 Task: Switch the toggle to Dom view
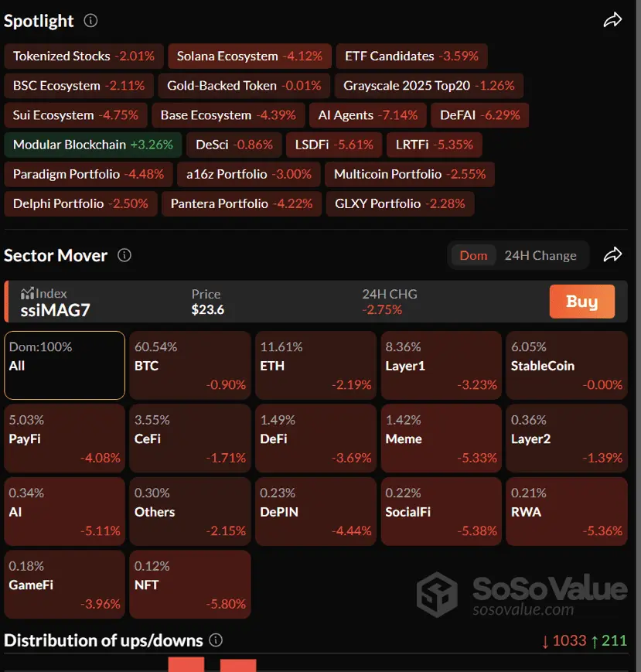(473, 255)
